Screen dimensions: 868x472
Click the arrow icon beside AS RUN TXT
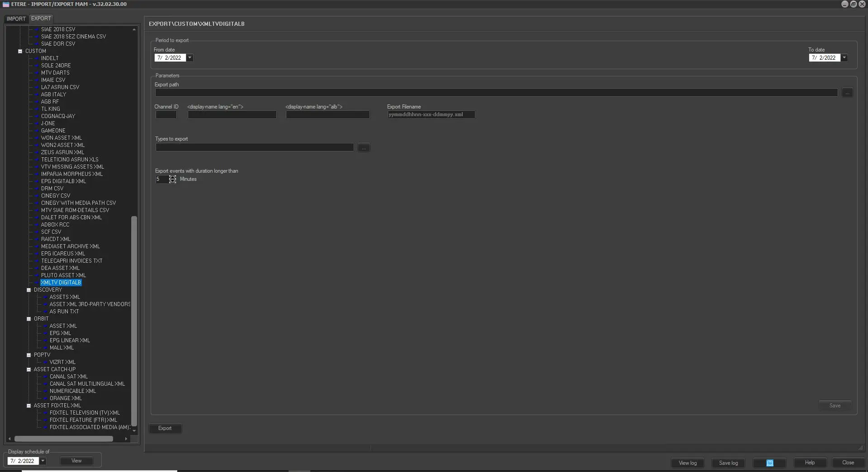45,312
